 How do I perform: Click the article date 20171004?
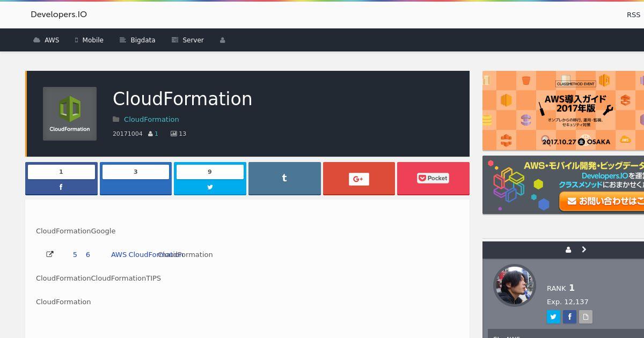[x=128, y=134]
